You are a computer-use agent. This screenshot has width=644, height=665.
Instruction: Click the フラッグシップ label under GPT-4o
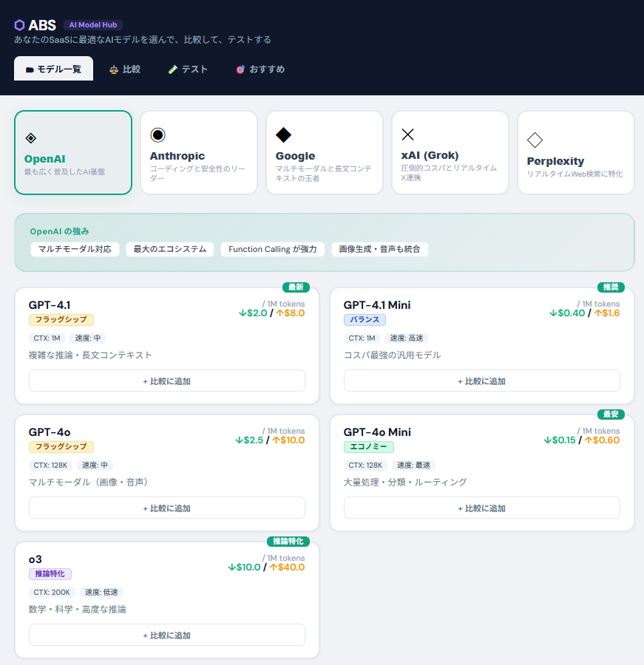point(61,447)
